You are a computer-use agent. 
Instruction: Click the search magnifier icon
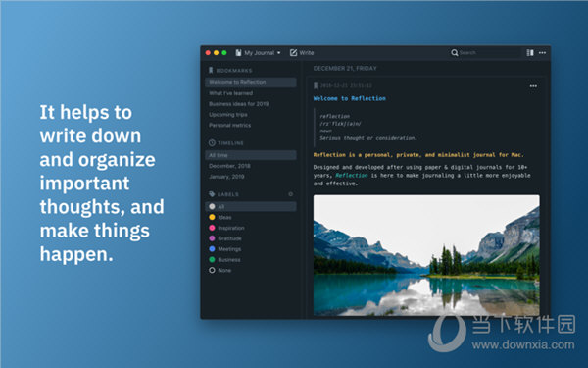(x=454, y=53)
